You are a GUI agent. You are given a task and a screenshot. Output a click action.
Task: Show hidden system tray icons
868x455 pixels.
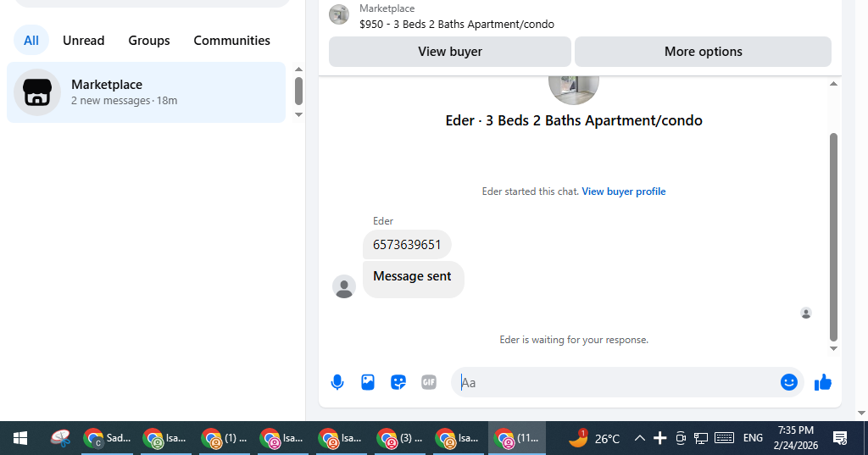pyautogui.click(x=639, y=438)
